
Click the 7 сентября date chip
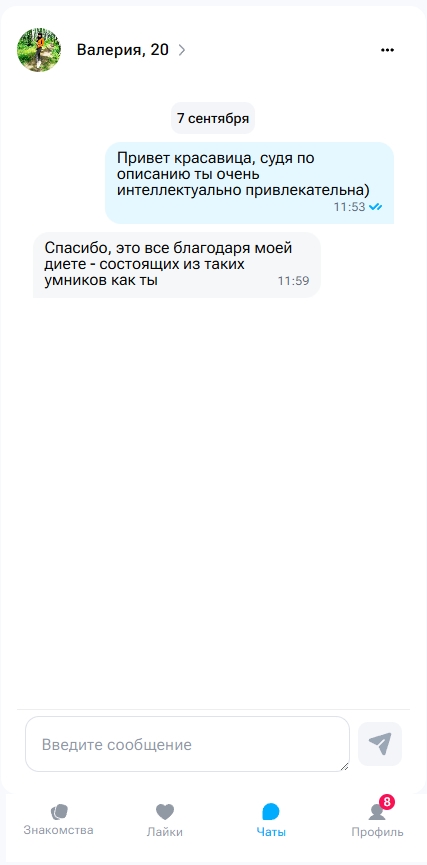point(213,118)
